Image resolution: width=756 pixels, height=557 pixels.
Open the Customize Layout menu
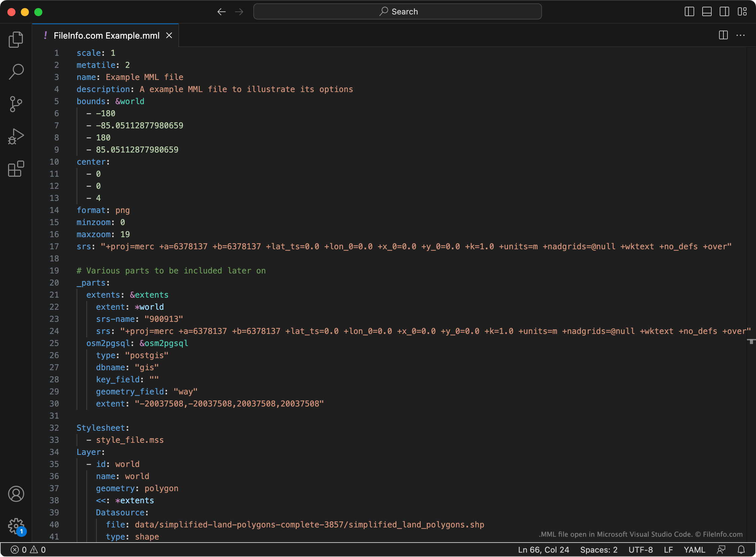point(742,12)
